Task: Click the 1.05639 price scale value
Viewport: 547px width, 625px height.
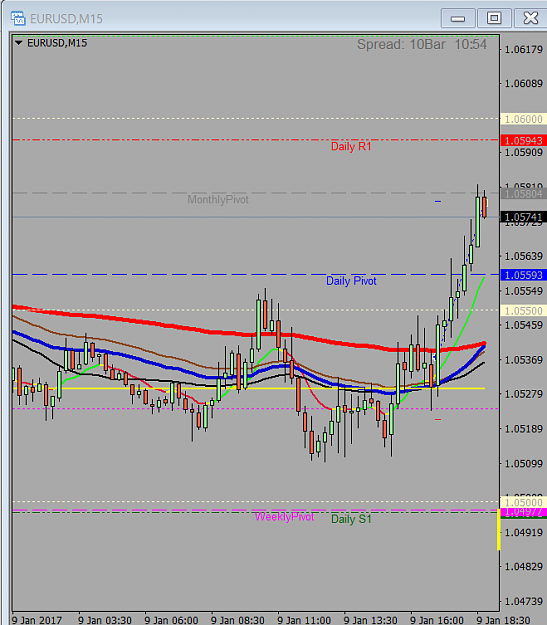Action: (x=524, y=256)
